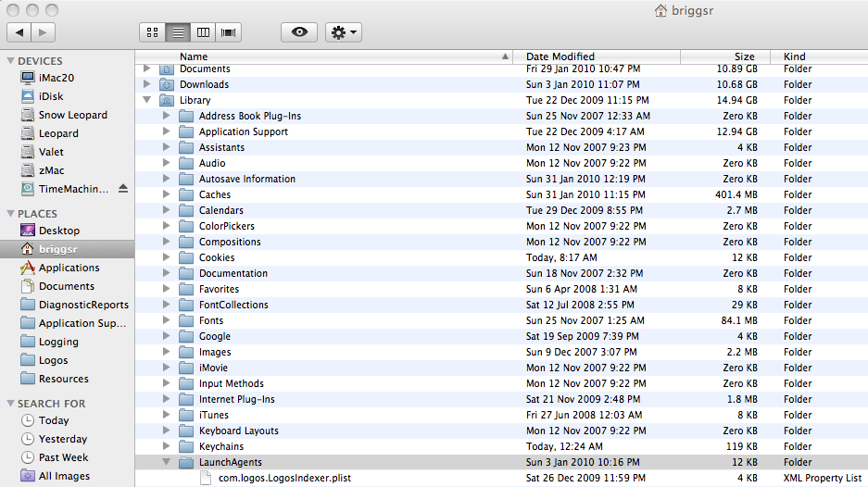Select the Input Methods folder
Viewport: 868px width, 487px height.
501,383
